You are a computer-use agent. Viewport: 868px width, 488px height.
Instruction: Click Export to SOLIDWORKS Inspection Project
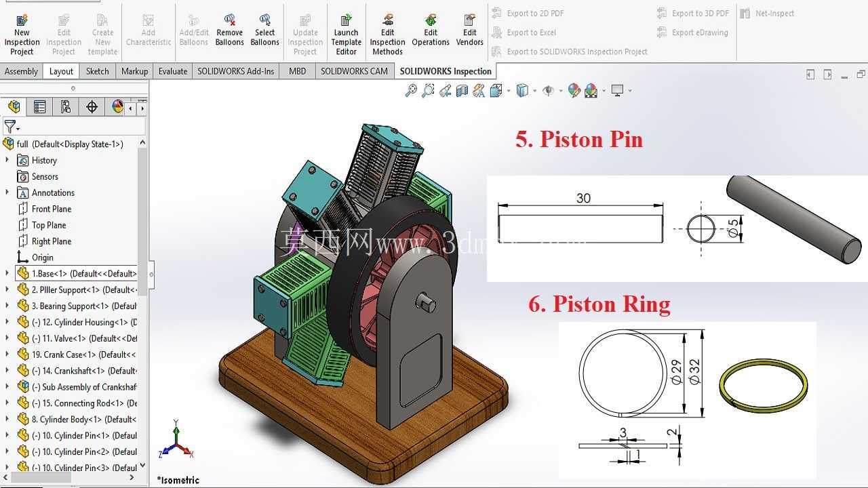coord(570,52)
